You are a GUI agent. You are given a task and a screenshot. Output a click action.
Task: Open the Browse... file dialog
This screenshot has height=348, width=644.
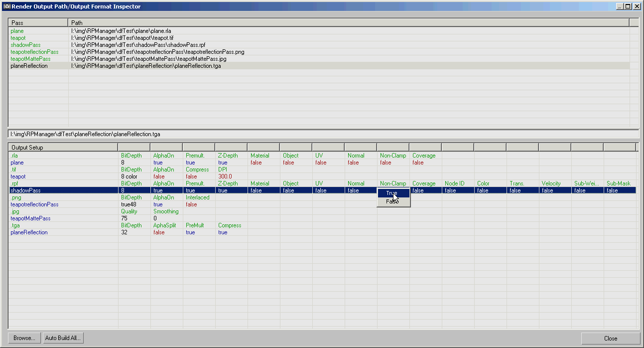[24, 338]
